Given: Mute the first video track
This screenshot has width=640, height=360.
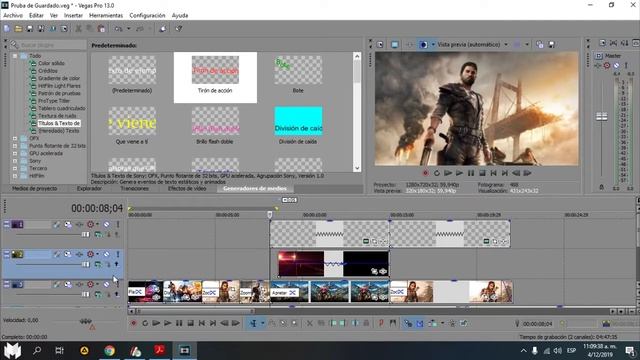Looking at the screenshot, I should coord(106,224).
